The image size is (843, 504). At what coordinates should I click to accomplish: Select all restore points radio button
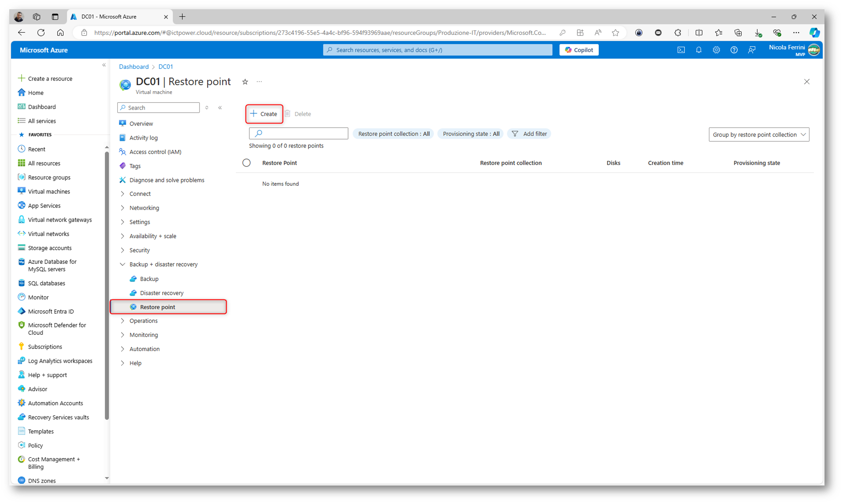tap(246, 163)
